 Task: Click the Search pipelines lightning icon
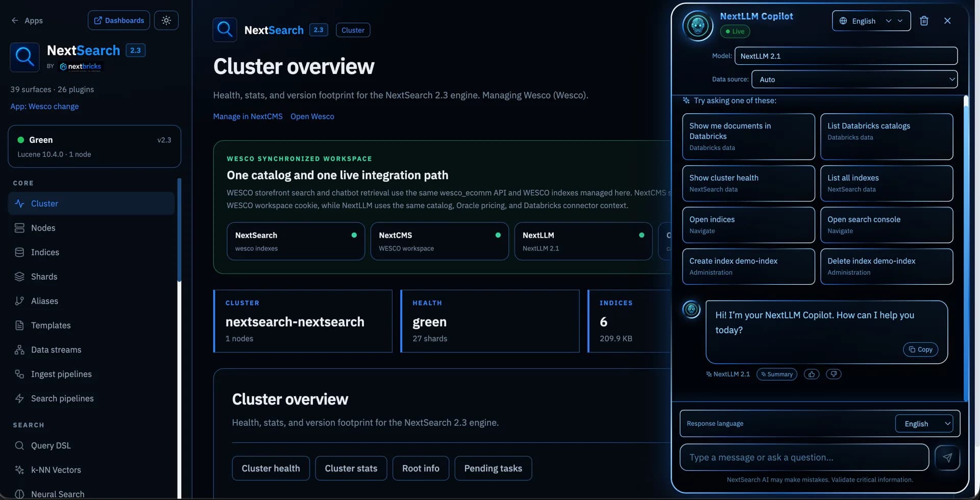click(19, 398)
